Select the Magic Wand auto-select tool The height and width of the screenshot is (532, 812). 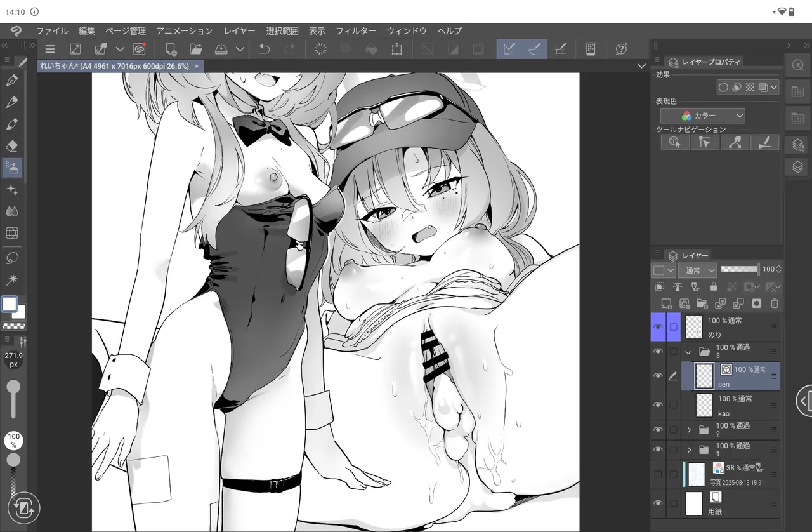[11, 279]
